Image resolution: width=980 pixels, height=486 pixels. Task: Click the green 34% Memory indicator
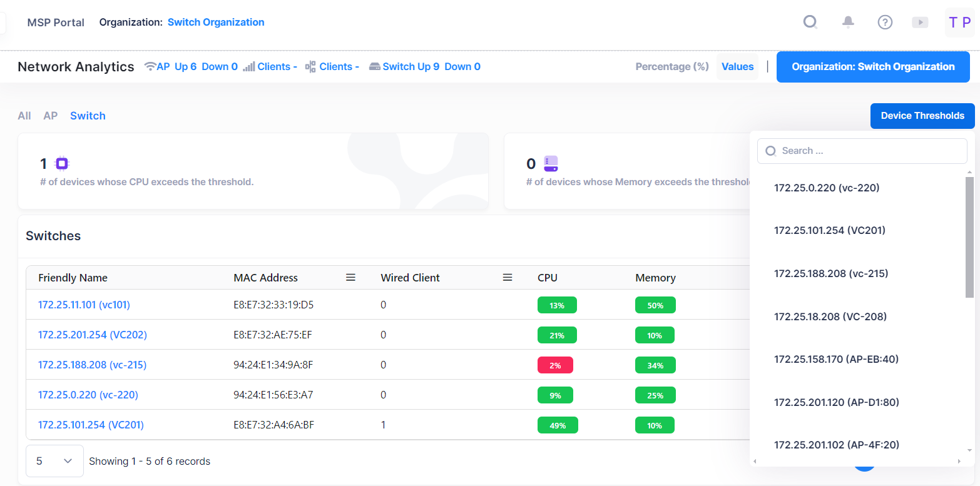[655, 365]
